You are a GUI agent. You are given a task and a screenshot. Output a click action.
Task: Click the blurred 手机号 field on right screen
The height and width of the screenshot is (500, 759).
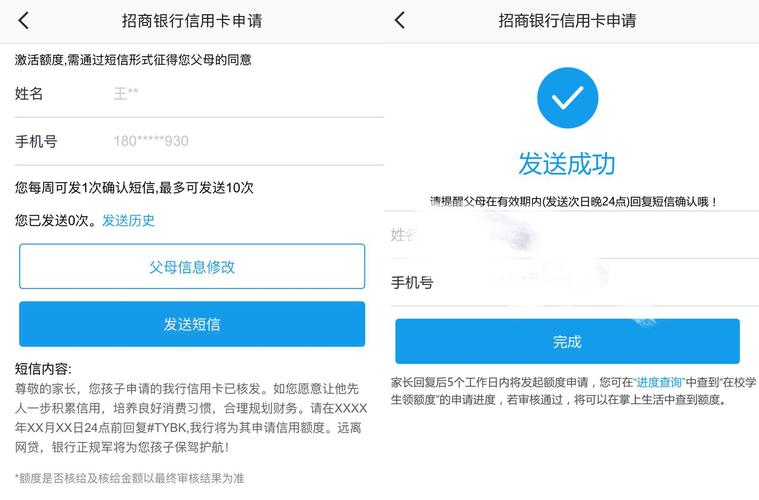pyautogui.click(x=575, y=282)
